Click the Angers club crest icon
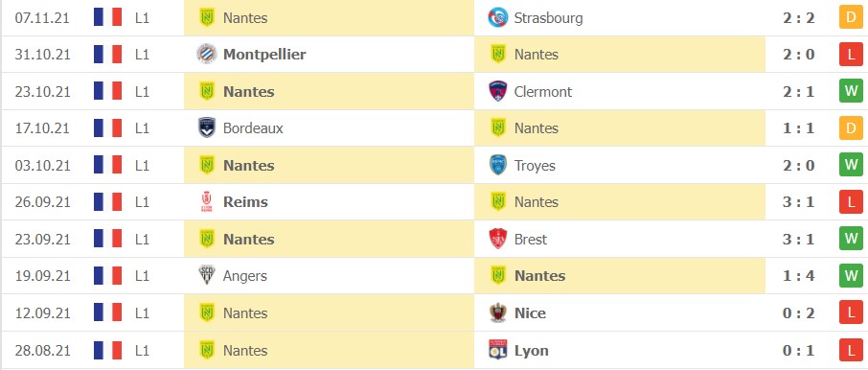The width and height of the screenshot is (868, 370). point(207,276)
